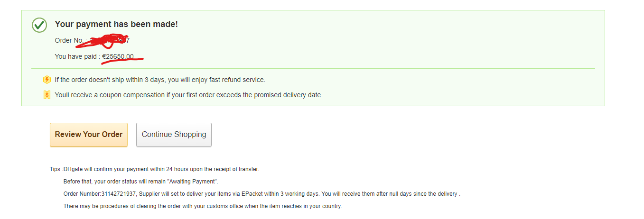644x219 pixels.
Task: Click the customs office clearing tip line
Action: (x=203, y=206)
